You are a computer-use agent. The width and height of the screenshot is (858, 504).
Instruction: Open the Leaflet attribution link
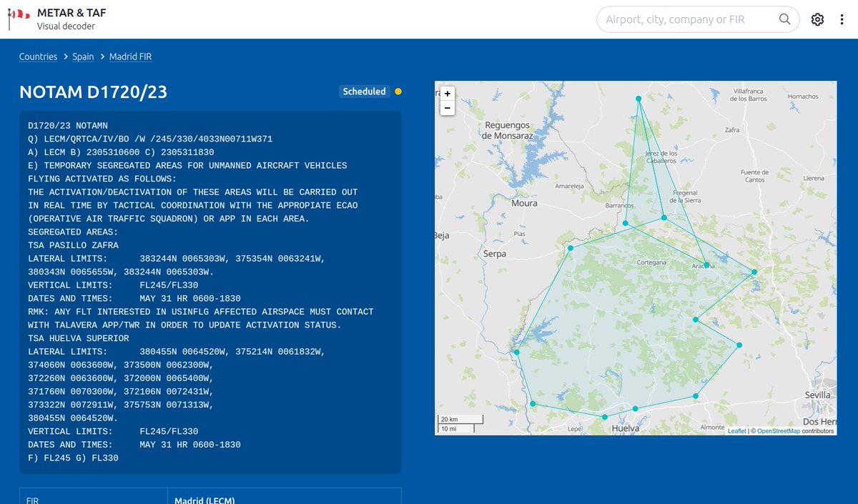tap(736, 431)
